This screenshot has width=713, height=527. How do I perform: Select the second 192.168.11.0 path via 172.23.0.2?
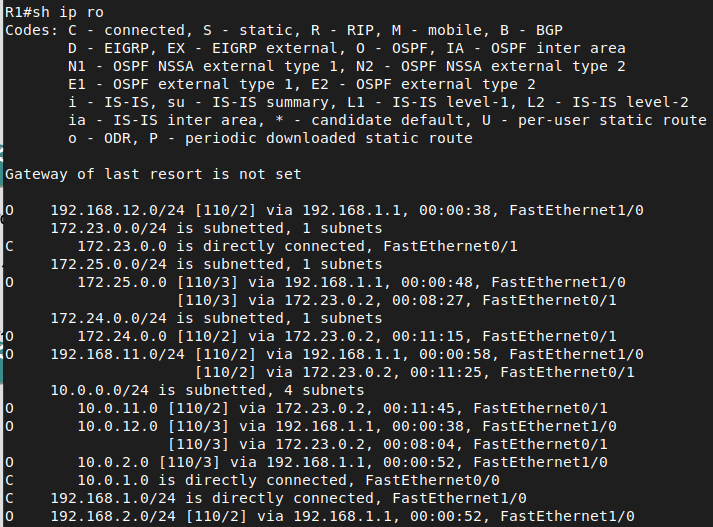tap(414, 372)
